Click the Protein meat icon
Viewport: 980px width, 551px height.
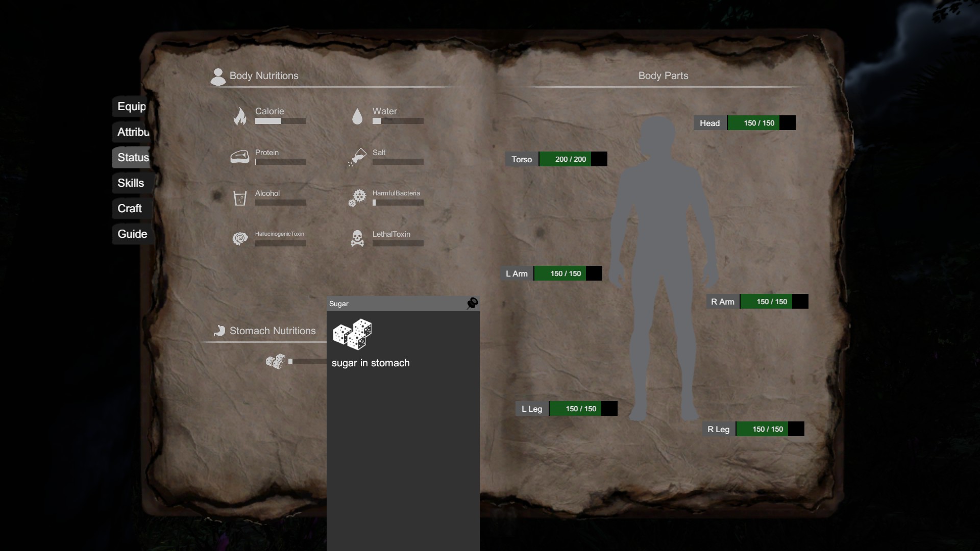(x=240, y=157)
